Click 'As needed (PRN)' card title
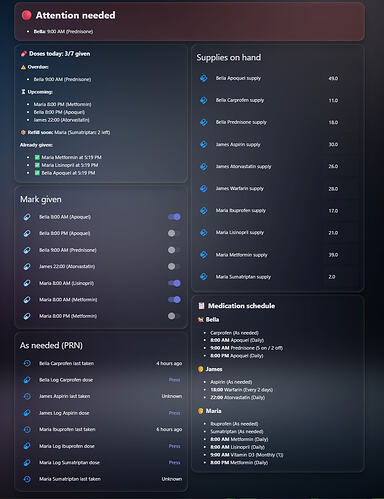384x499 pixels. [51, 345]
